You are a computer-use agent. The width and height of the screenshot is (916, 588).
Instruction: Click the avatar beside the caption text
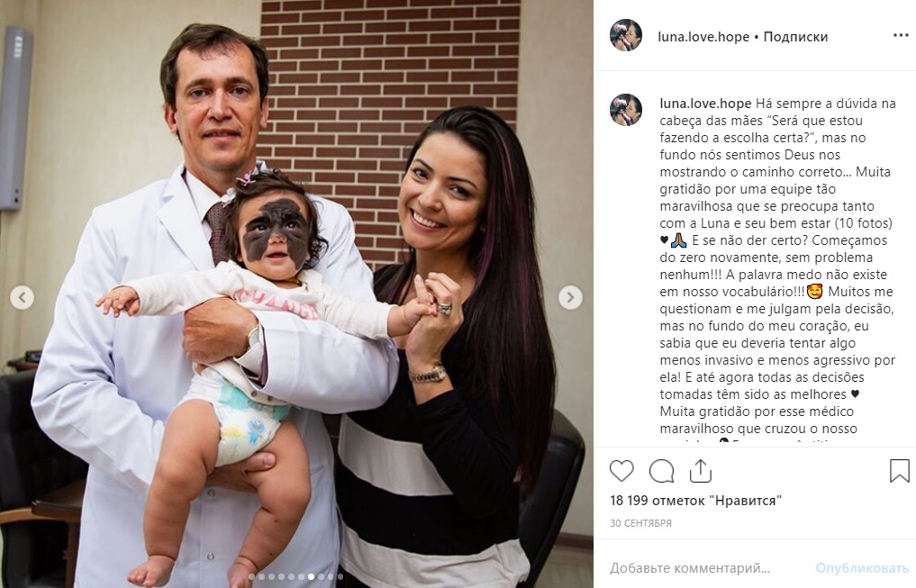626,110
